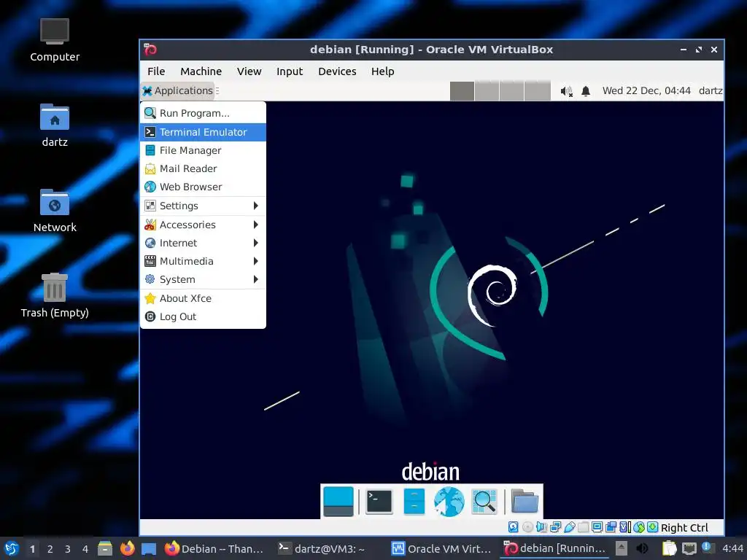
Task: Switch to second Xfce workspace in guest panel
Action: coord(487,91)
